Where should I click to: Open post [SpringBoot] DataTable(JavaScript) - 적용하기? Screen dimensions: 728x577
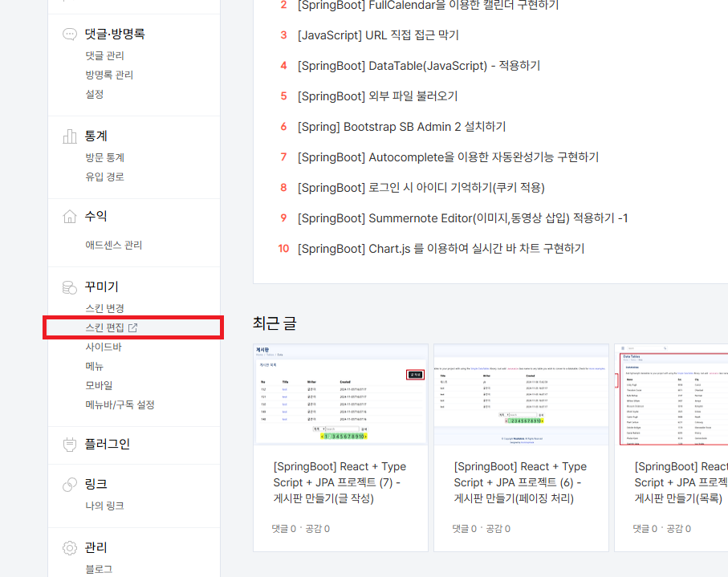coord(419,66)
